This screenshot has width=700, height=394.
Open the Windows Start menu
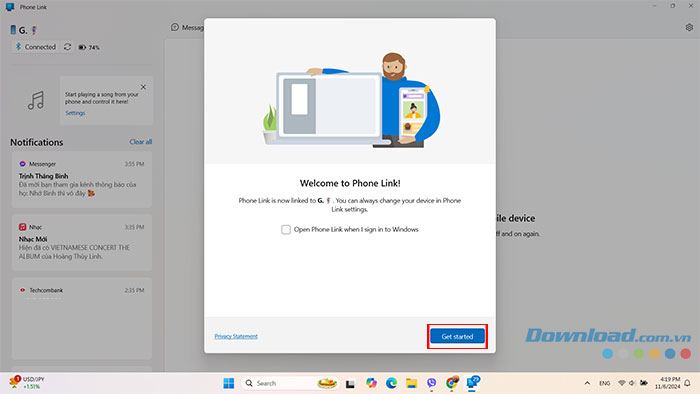(229, 383)
